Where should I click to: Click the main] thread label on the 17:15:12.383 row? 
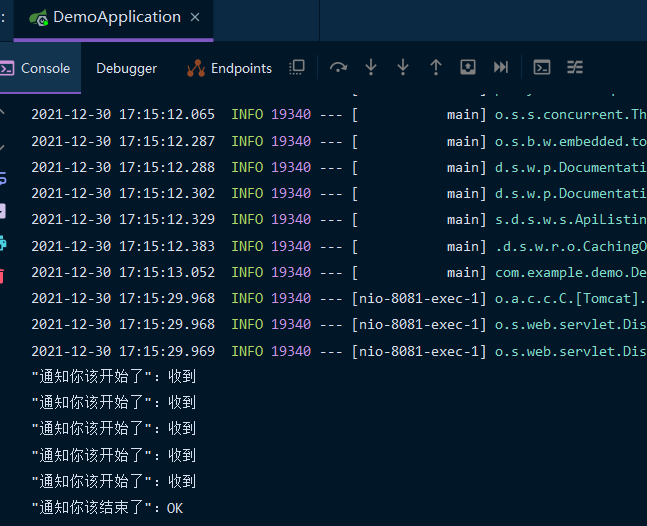pyautogui.click(x=466, y=246)
